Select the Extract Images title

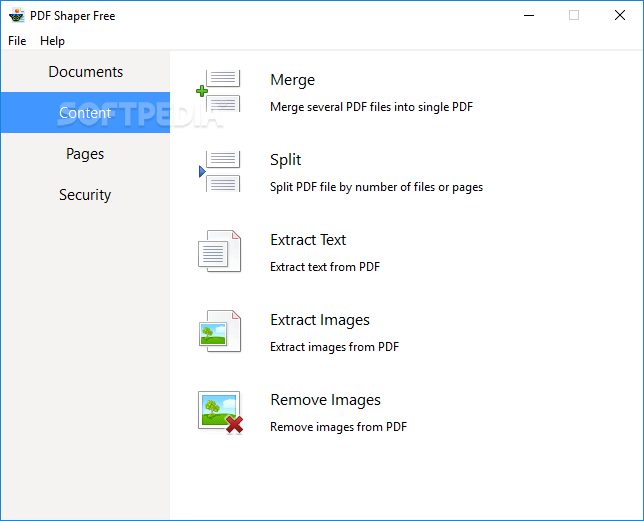click(x=320, y=320)
